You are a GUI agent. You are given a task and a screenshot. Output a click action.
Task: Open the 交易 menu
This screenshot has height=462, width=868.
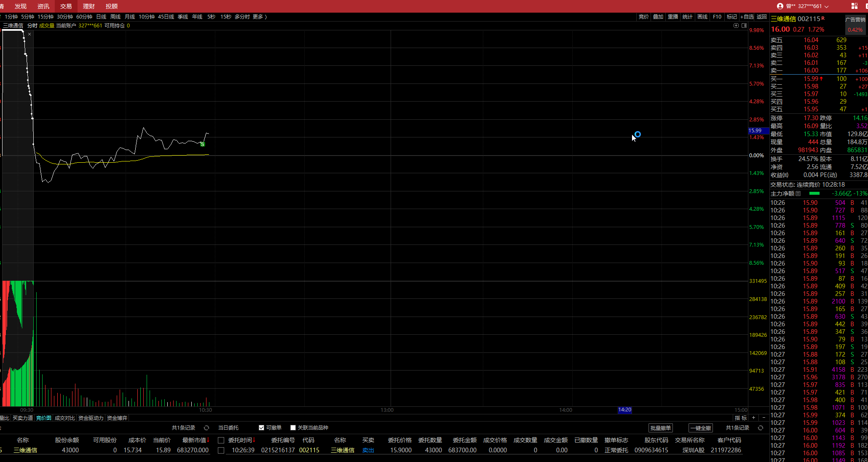pyautogui.click(x=66, y=6)
